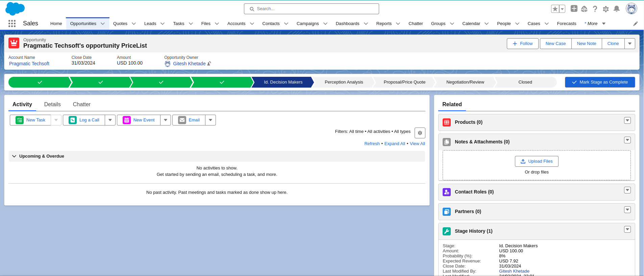Click Mark Stage as Complete
Viewport: 644px width, 276px height.
[x=600, y=82]
